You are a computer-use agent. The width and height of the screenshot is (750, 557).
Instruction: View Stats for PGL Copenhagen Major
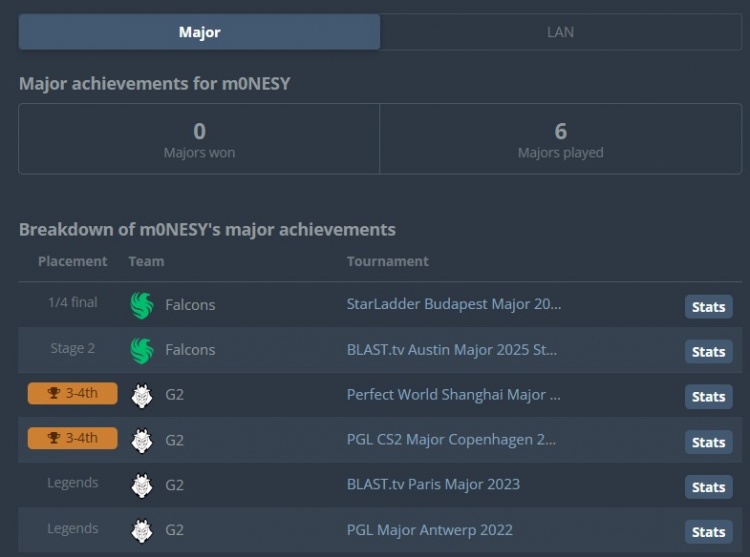point(708,442)
